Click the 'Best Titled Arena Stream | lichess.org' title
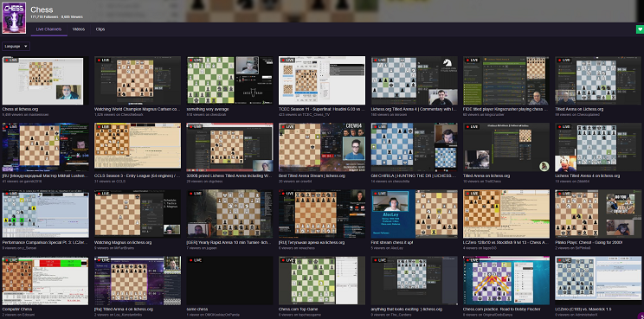644x319 pixels. (312, 175)
